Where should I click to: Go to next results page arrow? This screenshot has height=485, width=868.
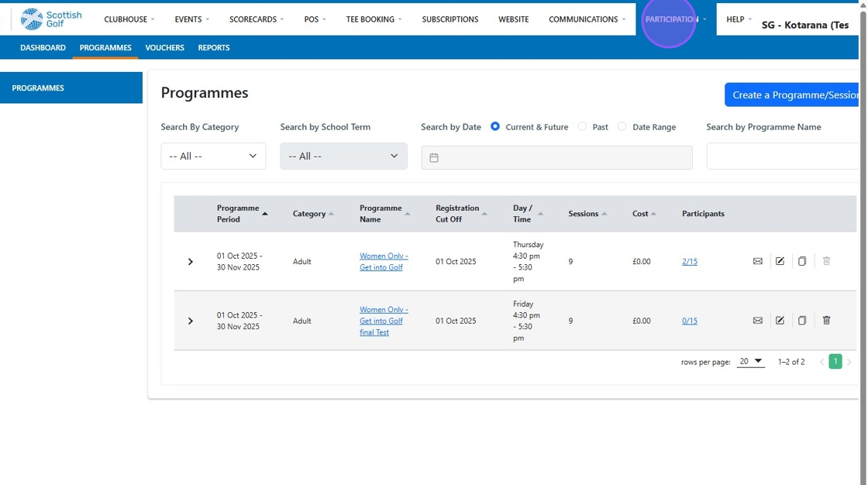point(849,362)
